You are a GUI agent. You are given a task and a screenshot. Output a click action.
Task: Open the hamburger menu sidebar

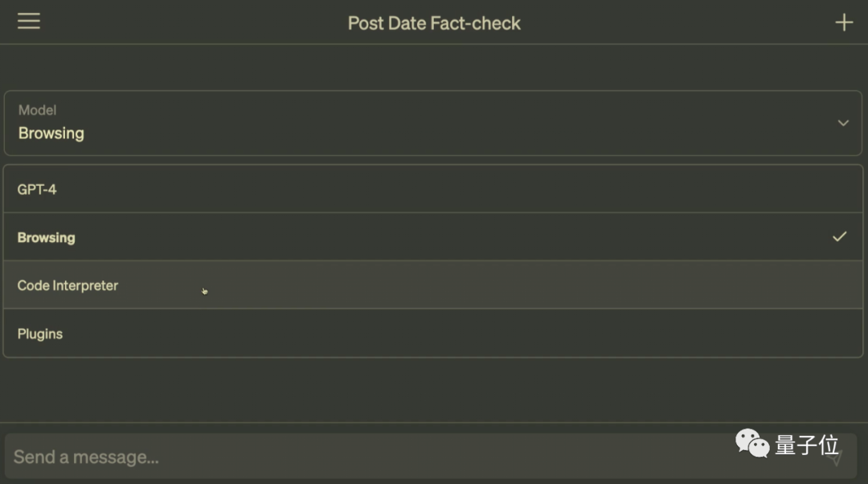(x=29, y=21)
